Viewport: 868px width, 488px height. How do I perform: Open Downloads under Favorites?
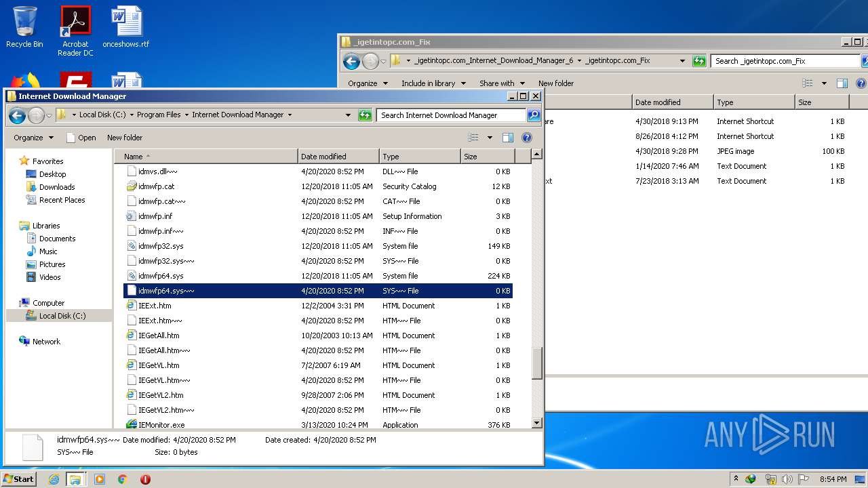[56, 187]
